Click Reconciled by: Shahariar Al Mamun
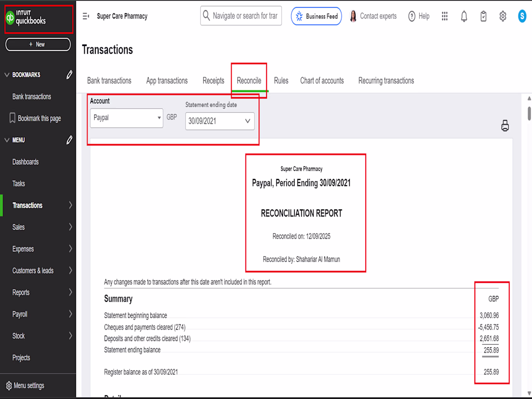The height and width of the screenshot is (399, 532). 301,259
